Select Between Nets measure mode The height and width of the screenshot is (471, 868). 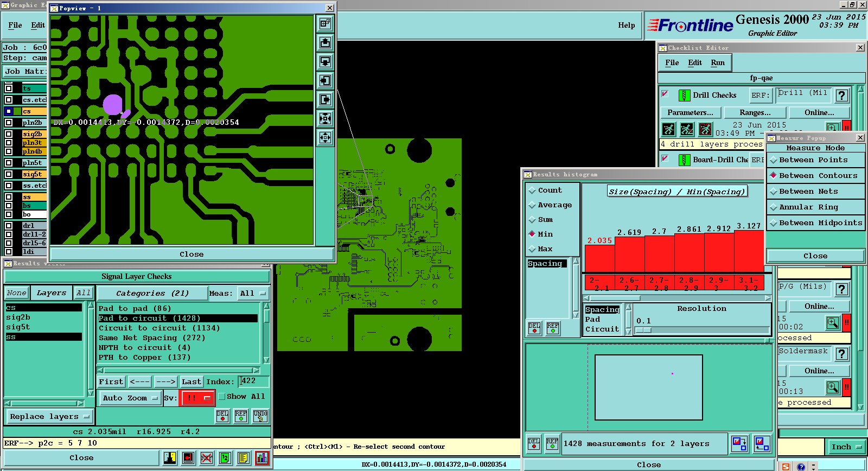point(815,192)
